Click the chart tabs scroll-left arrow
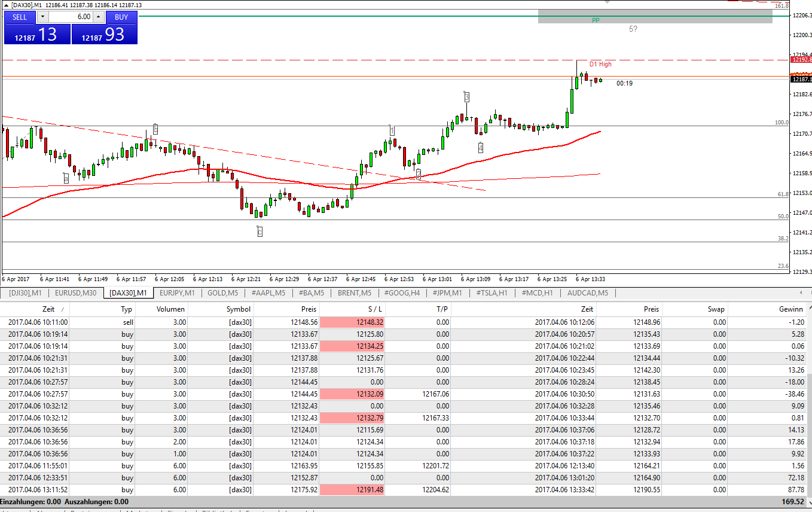Screen dimensions: 812x512 (801, 293)
